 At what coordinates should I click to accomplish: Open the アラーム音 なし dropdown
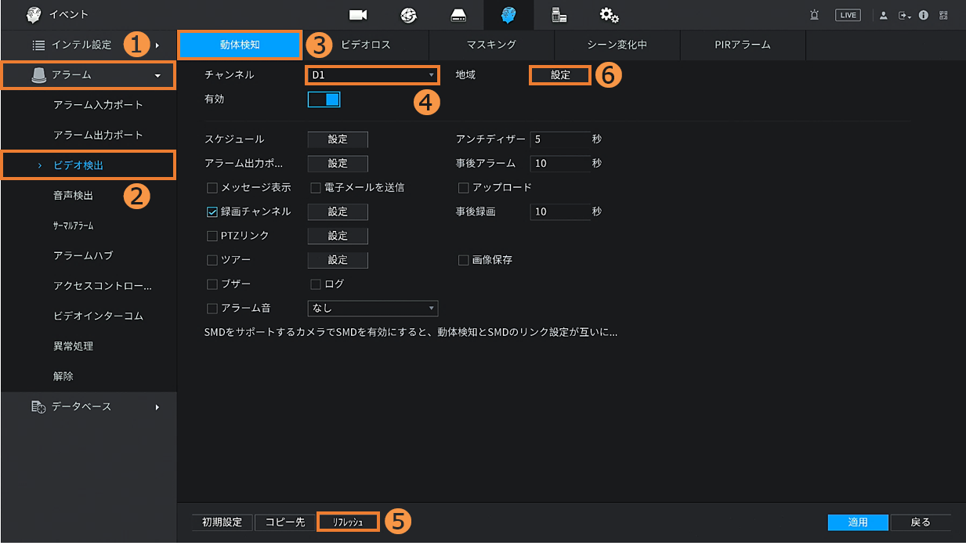373,309
